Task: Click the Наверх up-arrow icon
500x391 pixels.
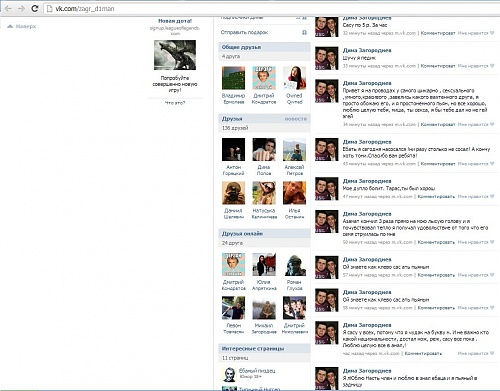Action: (10, 26)
